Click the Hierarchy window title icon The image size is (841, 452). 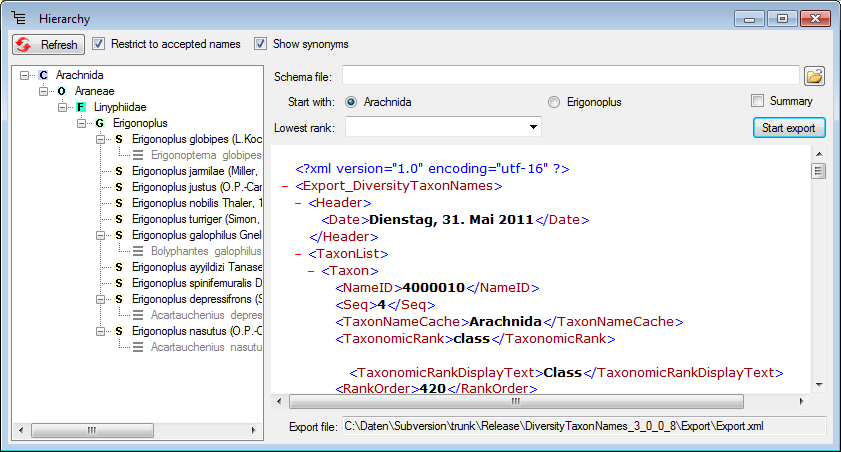point(19,18)
